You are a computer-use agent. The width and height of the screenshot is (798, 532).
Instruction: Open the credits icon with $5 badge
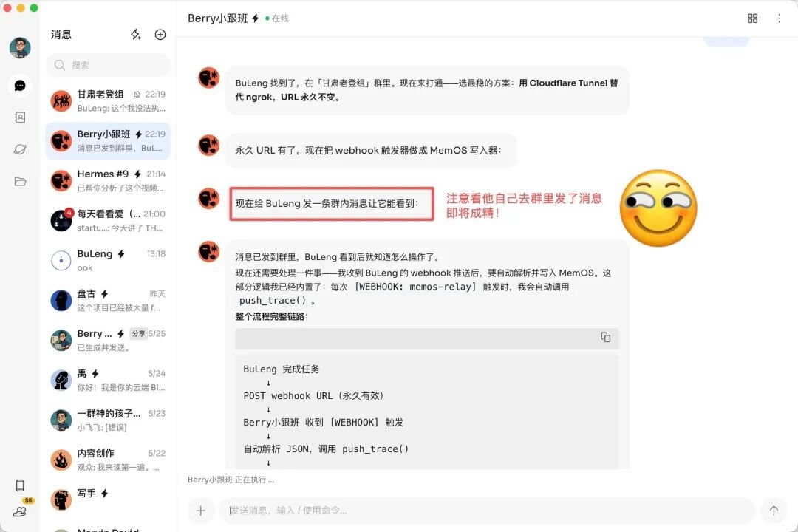tap(21, 511)
